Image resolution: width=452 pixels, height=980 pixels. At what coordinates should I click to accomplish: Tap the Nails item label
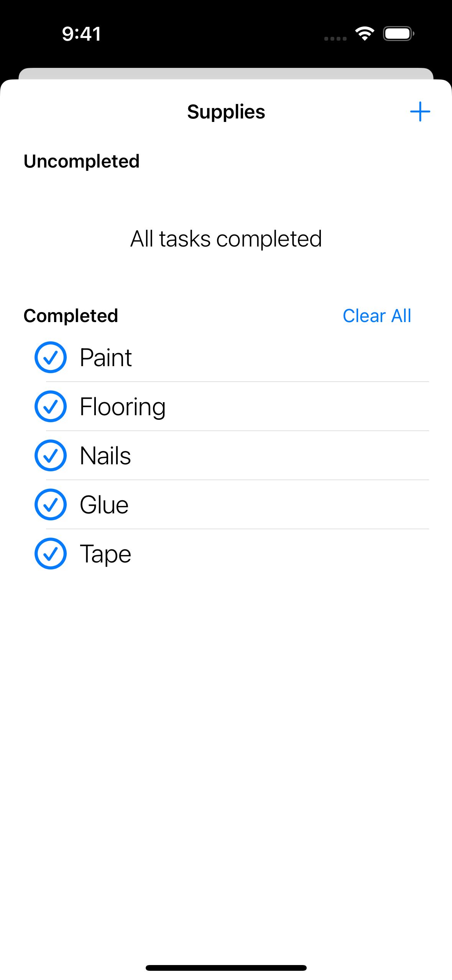coord(105,455)
